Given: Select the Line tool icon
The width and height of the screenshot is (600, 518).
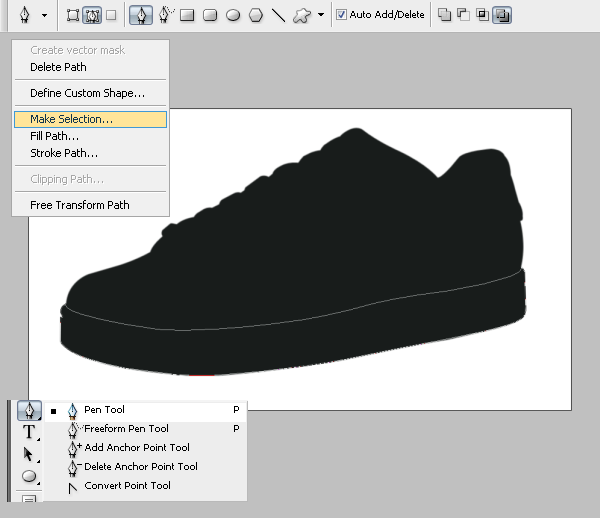Looking at the screenshot, I should point(278,15).
